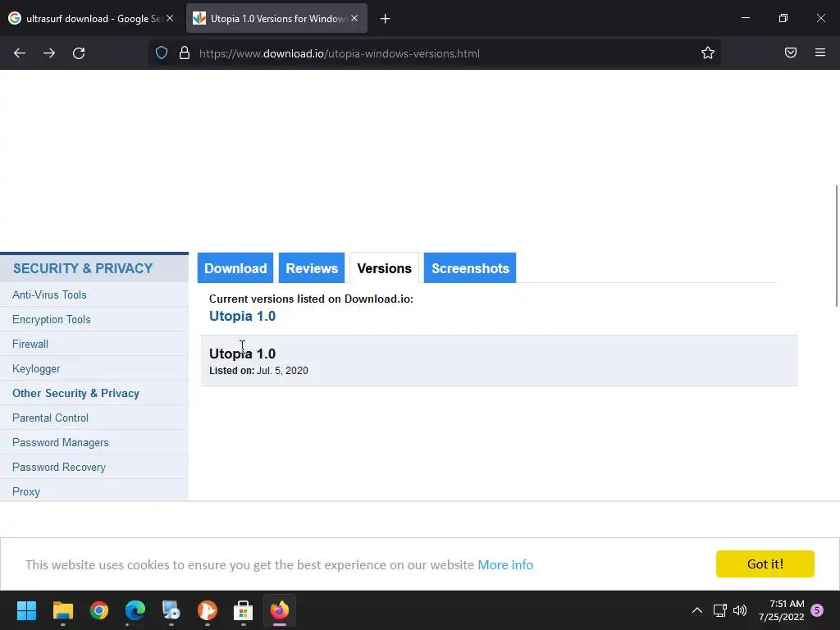Select Firefox in the taskbar
The height and width of the screenshot is (630, 840).
pyautogui.click(x=280, y=610)
